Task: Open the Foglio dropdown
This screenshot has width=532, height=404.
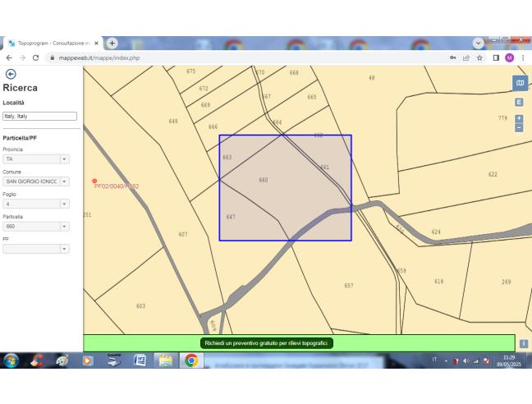Action: [x=64, y=203]
